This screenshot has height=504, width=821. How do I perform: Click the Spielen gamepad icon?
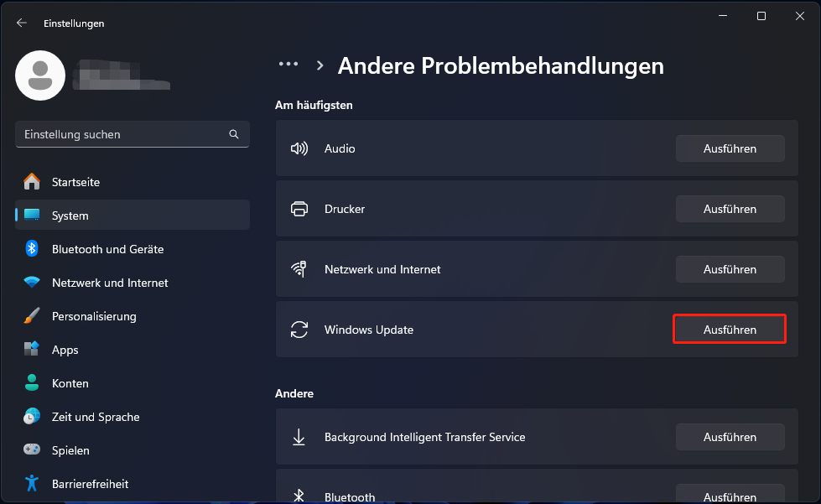pyautogui.click(x=32, y=449)
